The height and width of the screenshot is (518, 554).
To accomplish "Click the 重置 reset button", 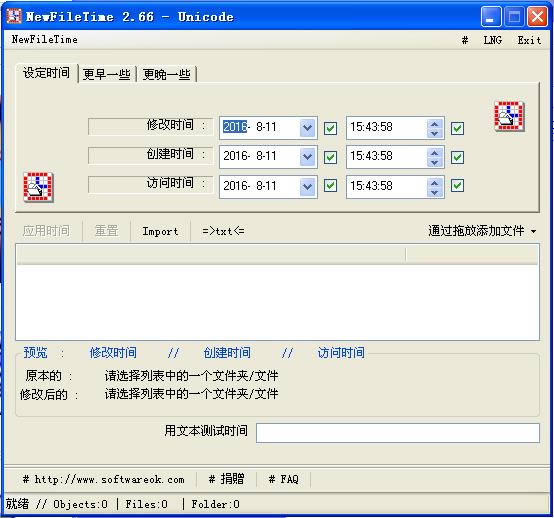I will 106,231.
